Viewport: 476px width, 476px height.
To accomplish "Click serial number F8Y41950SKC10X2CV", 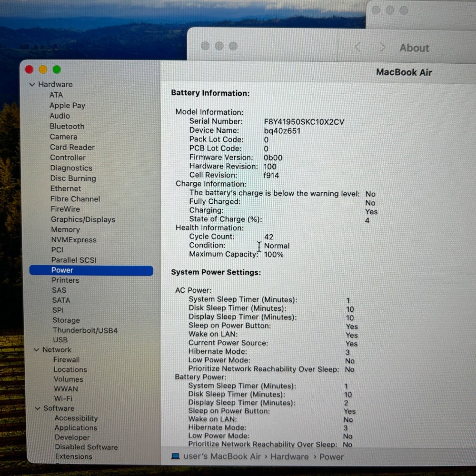I will [304, 122].
